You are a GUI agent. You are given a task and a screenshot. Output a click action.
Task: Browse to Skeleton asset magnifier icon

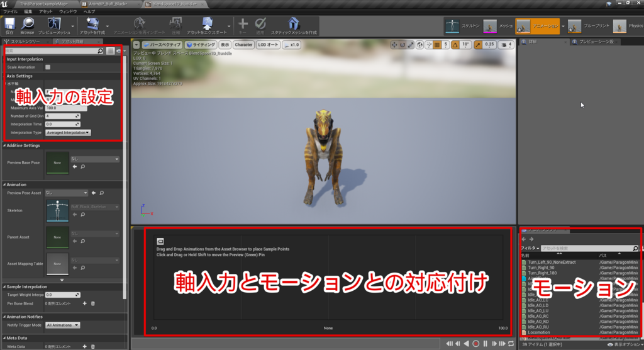pyautogui.click(x=83, y=214)
